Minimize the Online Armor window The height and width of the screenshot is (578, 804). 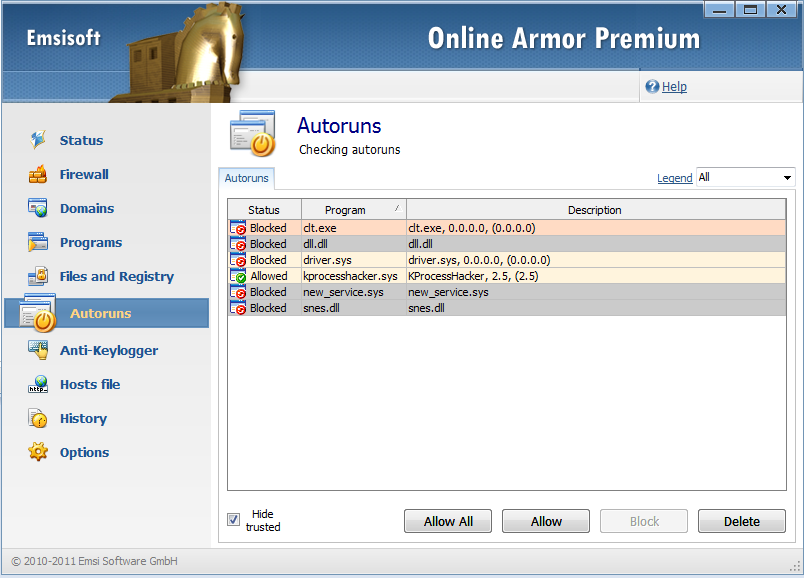pos(719,9)
